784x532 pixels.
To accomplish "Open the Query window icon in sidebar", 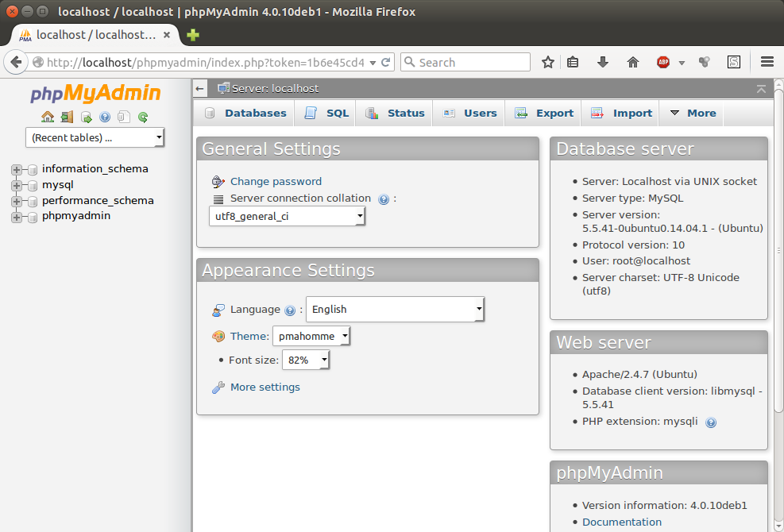I will click(86, 117).
